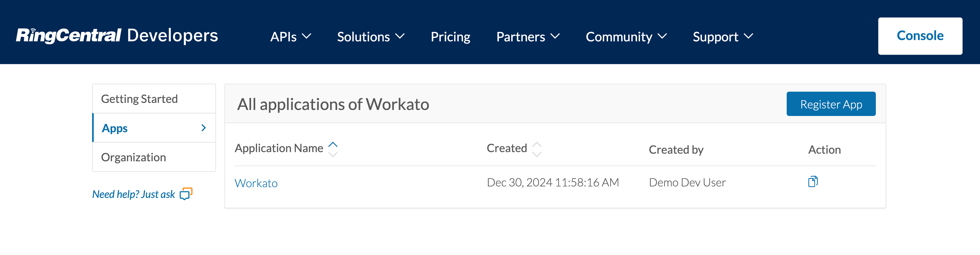Select Pricing in the navigation bar
This screenshot has height=255, width=980.
[450, 37]
